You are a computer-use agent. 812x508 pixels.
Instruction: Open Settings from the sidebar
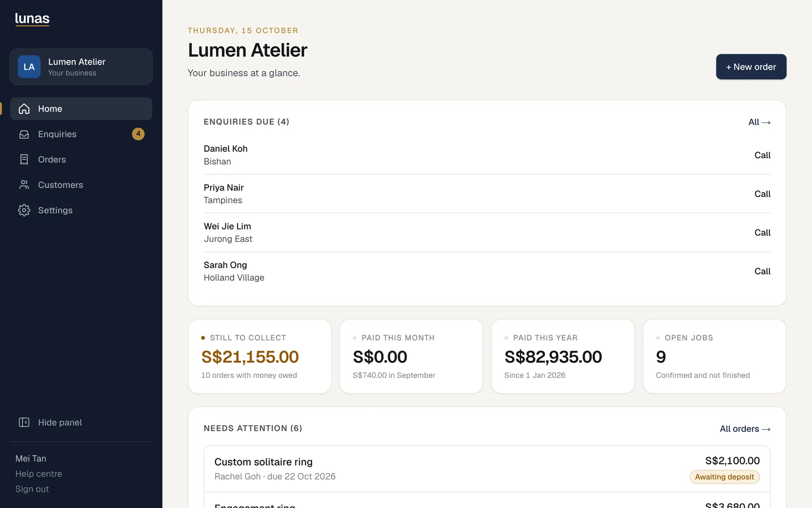pos(81,210)
